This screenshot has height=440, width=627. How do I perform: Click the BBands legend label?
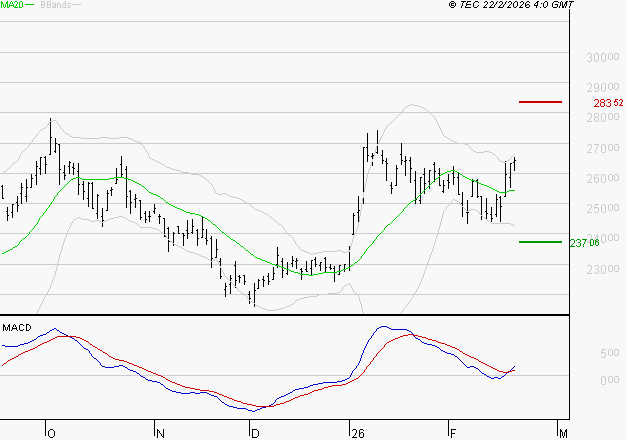(x=56, y=5)
